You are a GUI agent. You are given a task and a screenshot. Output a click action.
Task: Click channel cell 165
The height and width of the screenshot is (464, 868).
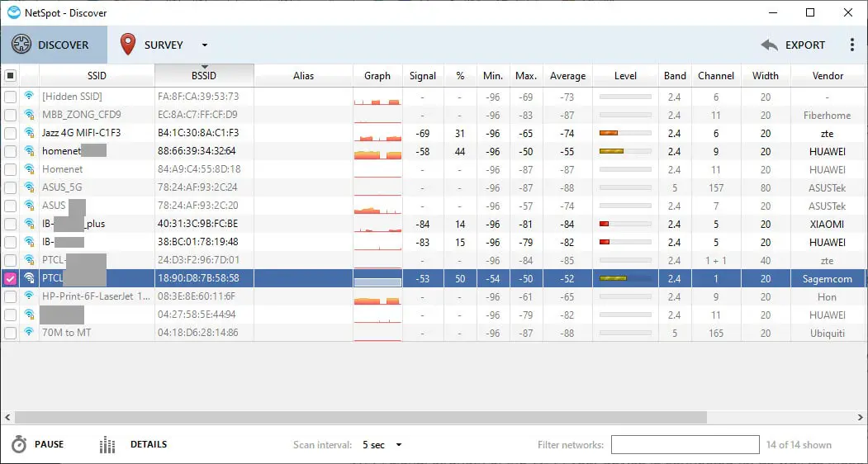point(716,334)
